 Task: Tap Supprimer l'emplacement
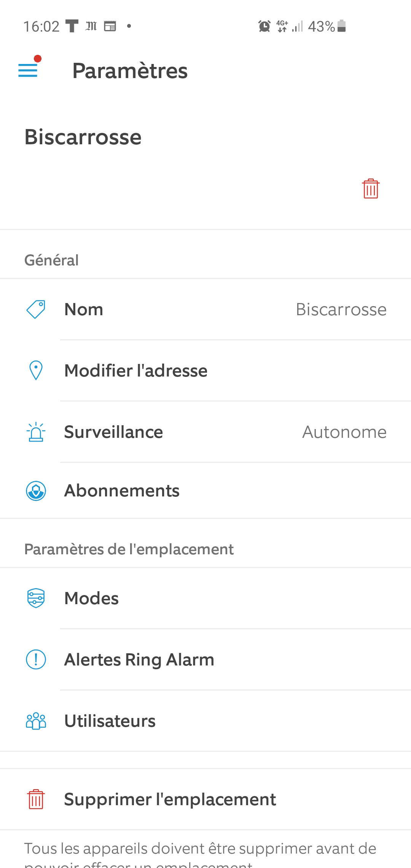coord(170,799)
